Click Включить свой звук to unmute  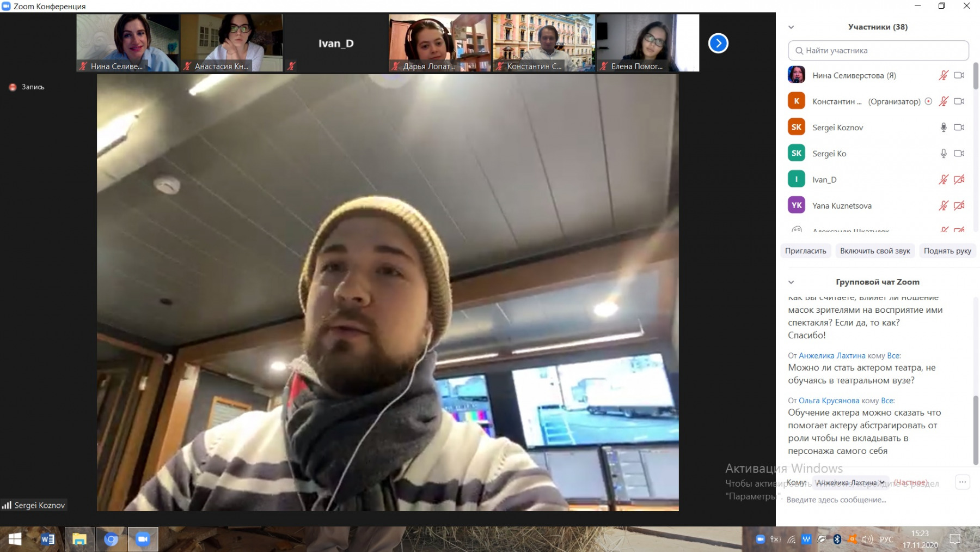click(875, 251)
